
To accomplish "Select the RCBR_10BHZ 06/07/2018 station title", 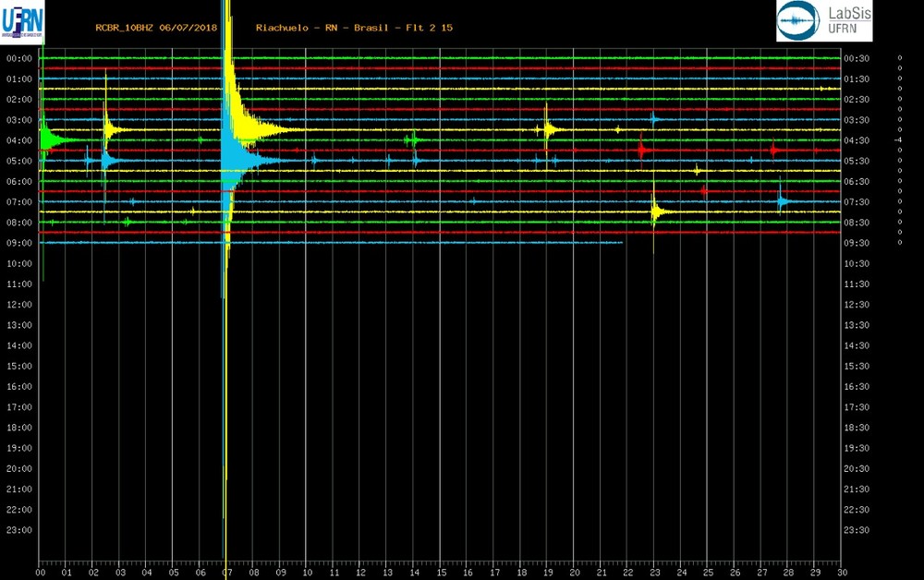I will [156, 28].
